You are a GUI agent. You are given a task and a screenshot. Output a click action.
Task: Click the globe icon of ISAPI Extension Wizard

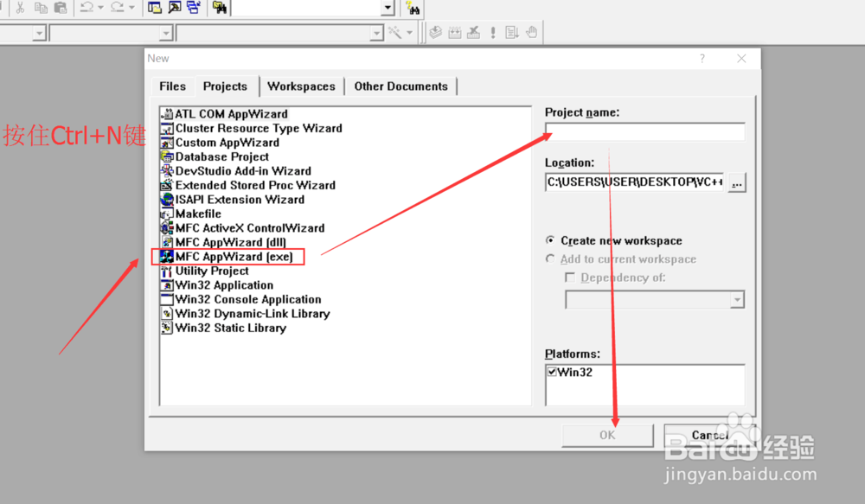click(x=167, y=200)
